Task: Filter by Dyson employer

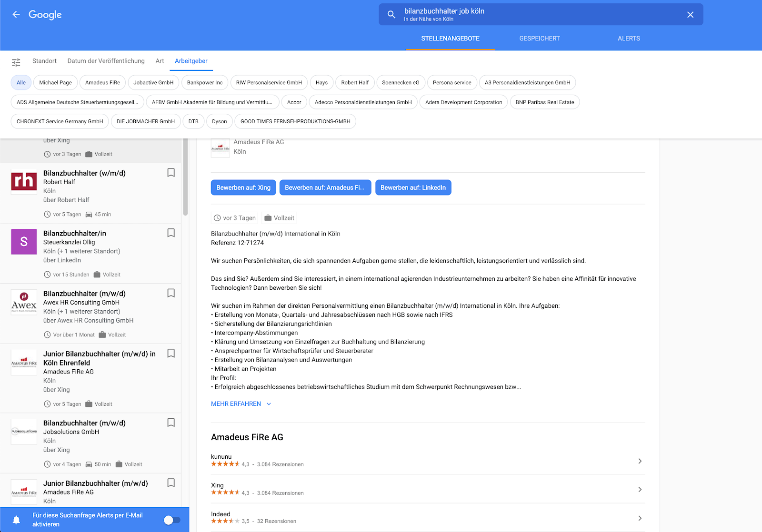Action: click(x=220, y=121)
